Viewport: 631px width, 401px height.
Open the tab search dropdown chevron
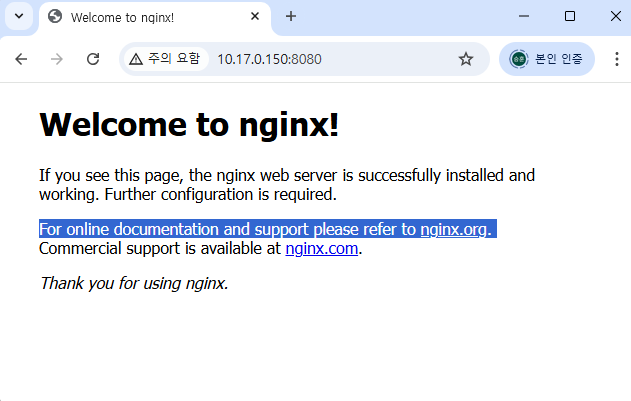tap(19, 16)
